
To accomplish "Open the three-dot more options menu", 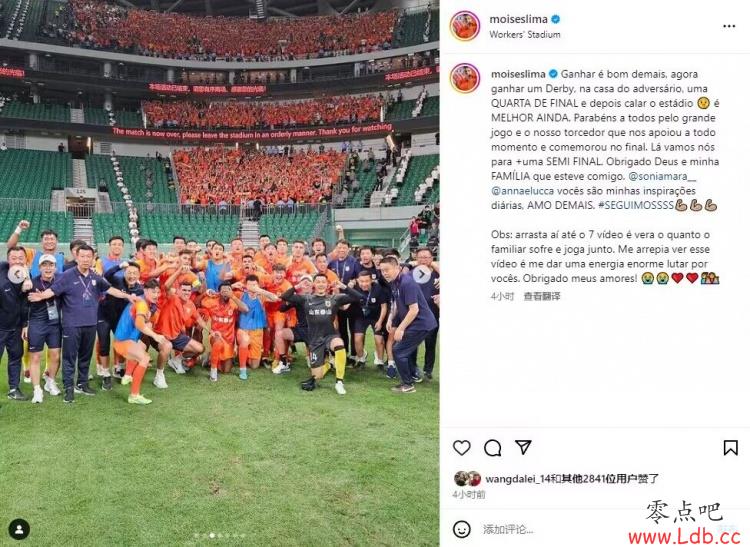I will point(729,26).
